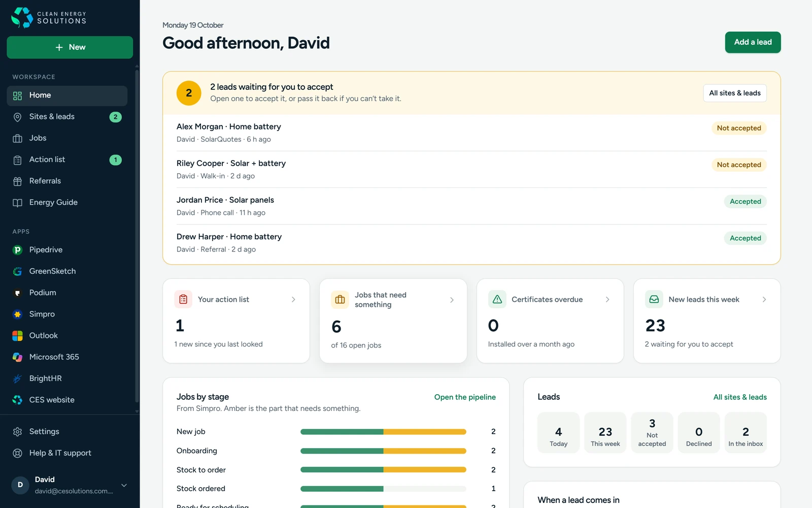Click the Help & IT support lifebuoy icon
812x508 pixels.
(17, 453)
